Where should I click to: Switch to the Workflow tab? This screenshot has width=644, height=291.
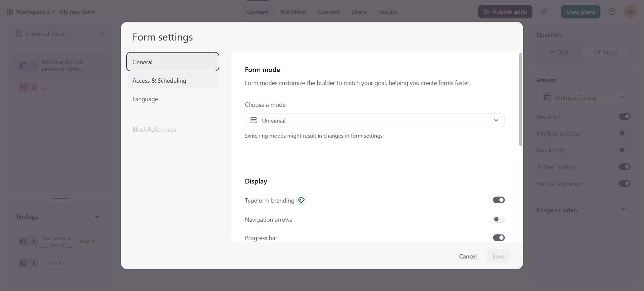[x=293, y=12]
